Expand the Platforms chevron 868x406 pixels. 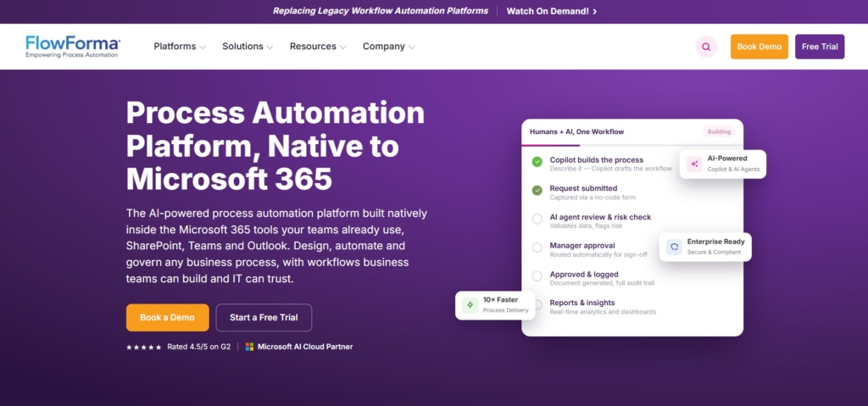click(203, 47)
